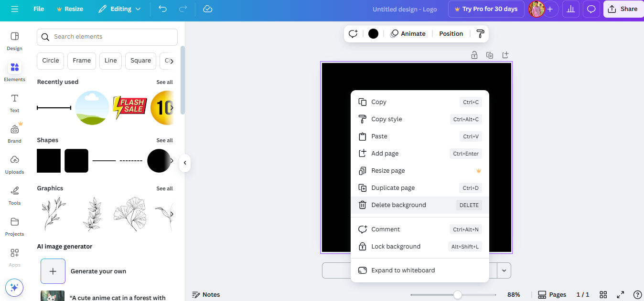Click the add page icon above canvas
Viewport: 644px width, 301px height.
[x=505, y=55]
